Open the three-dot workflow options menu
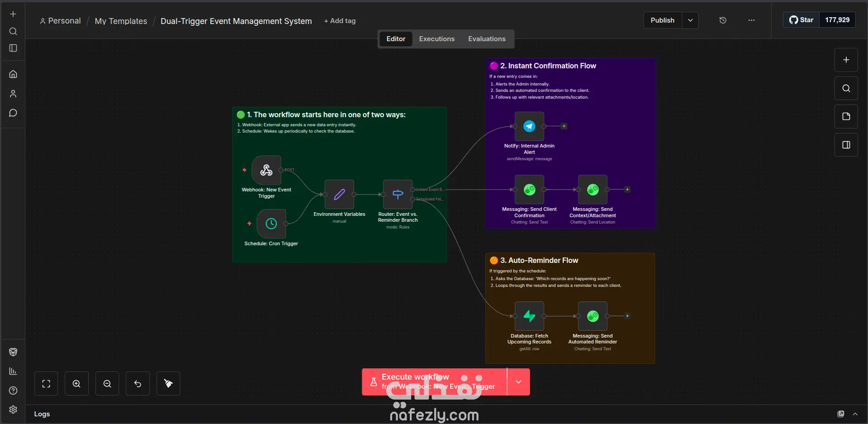868x424 pixels. (751, 20)
